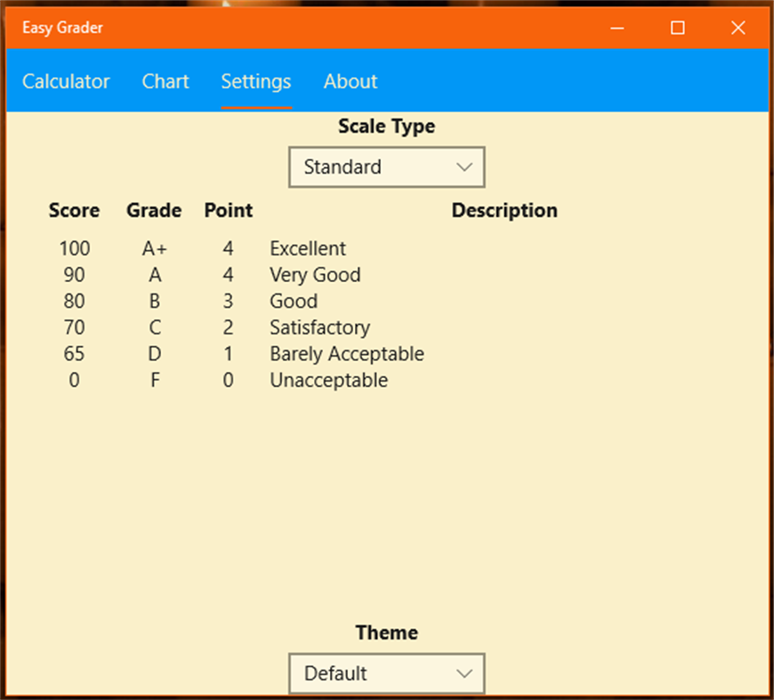Image resolution: width=774 pixels, height=700 pixels.
Task: Open the About page
Action: (350, 81)
